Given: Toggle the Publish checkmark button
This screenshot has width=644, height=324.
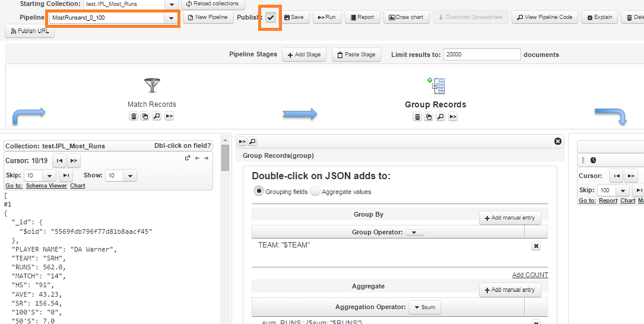Looking at the screenshot, I should tap(271, 17).
